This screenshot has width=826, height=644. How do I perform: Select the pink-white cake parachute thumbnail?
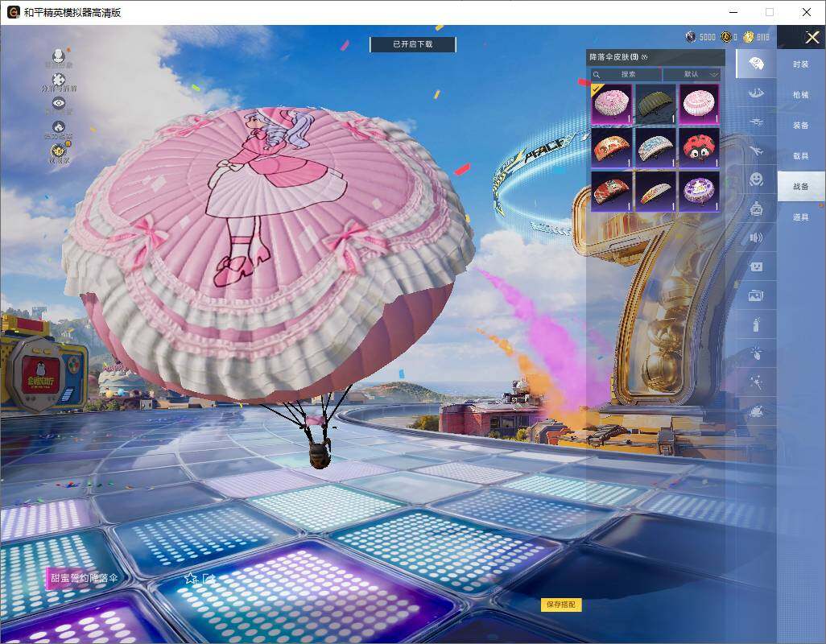(x=699, y=105)
